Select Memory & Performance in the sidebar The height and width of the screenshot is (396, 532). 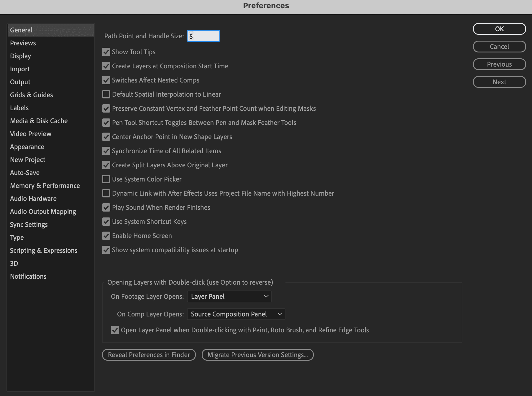[x=45, y=186]
